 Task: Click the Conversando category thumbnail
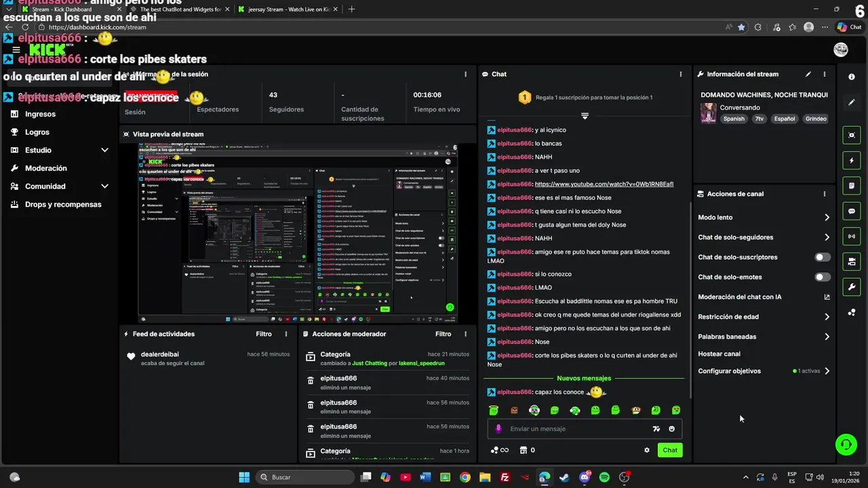708,113
